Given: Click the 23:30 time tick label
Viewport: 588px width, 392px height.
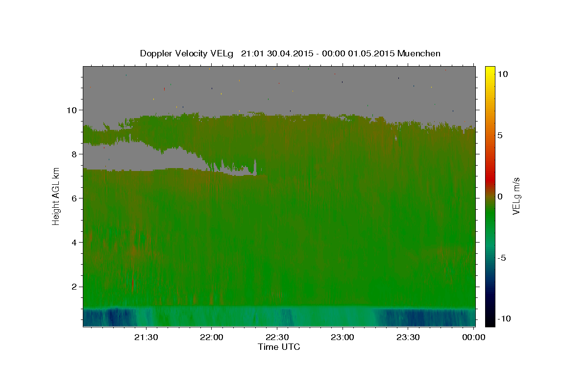Looking at the screenshot, I should point(408,337).
